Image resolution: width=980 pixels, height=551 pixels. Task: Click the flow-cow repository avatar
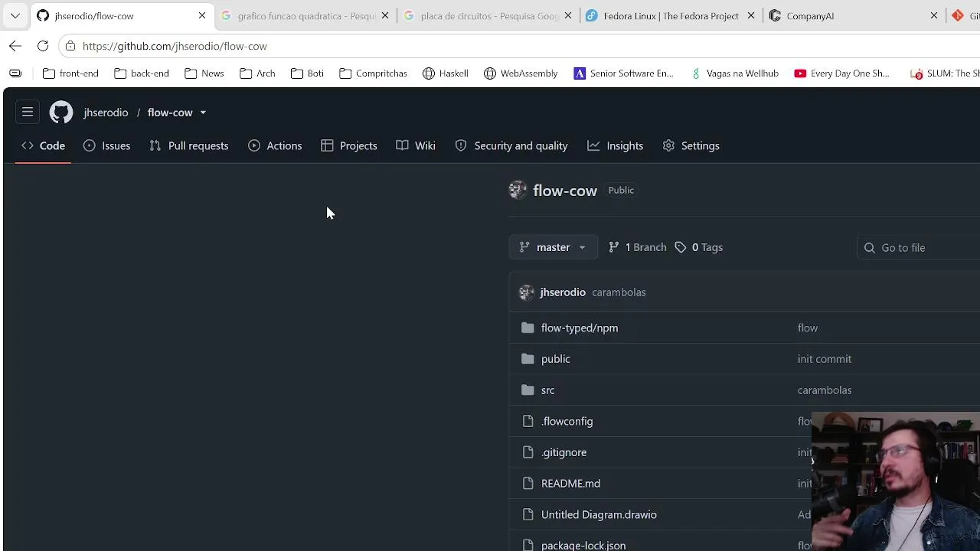coord(518,191)
